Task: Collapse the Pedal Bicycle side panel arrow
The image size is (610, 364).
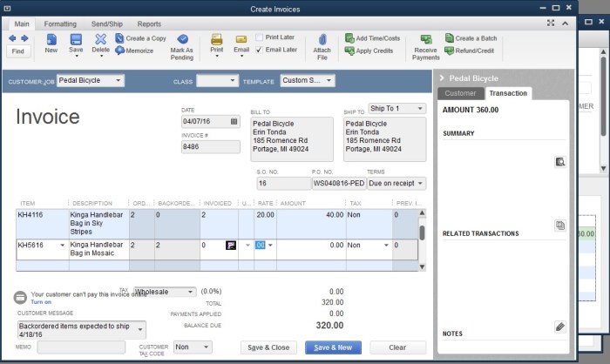Action: (x=442, y=78)
